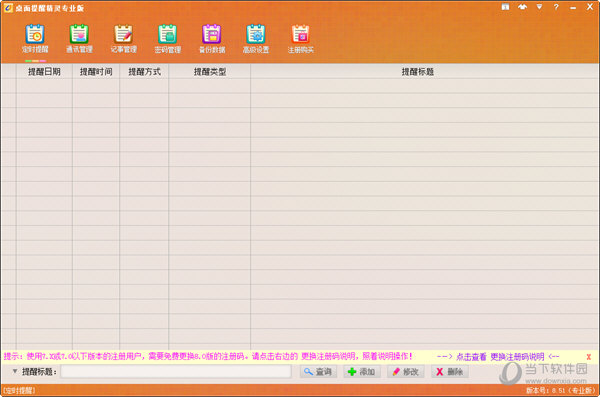Click the 版本号 version text in the status bar
Image resolution: width=600 pixels, height=397 pixels.
pyautogui.click(x=561, y=390)
